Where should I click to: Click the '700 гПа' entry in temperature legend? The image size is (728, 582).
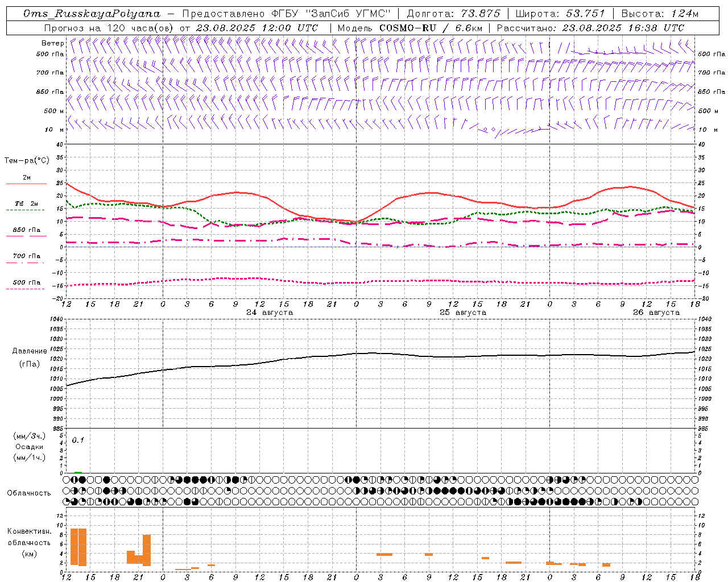click(27, 256)
